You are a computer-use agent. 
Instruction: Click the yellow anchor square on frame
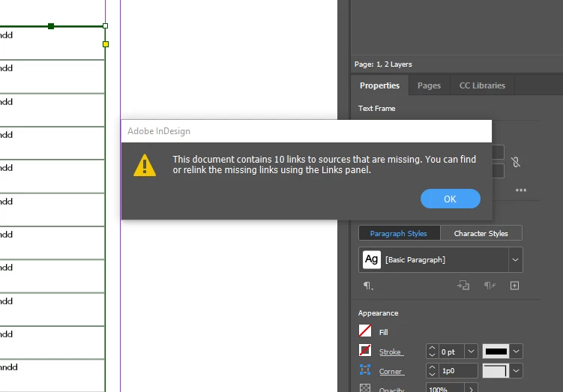106,44
